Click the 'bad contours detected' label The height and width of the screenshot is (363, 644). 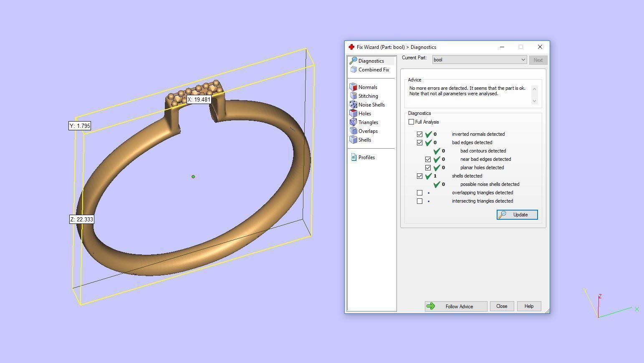click(483, 151)
